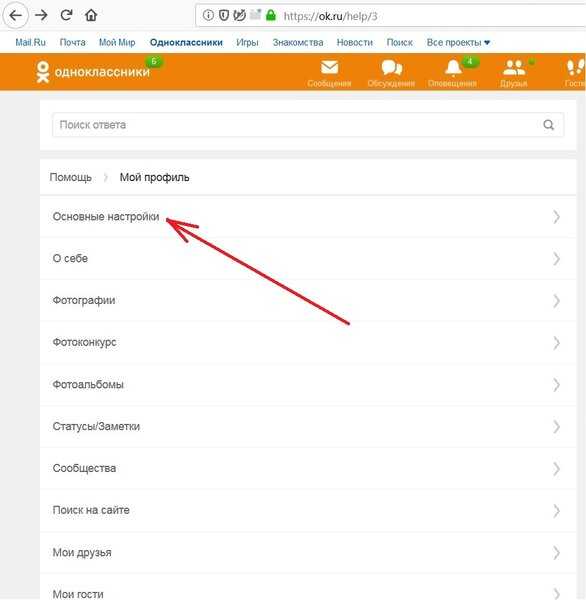The width and height of the screenshot is (586, 600).
Task: Open Почта in Mail.Ru top bar
Action: click(x=72, y=42)
